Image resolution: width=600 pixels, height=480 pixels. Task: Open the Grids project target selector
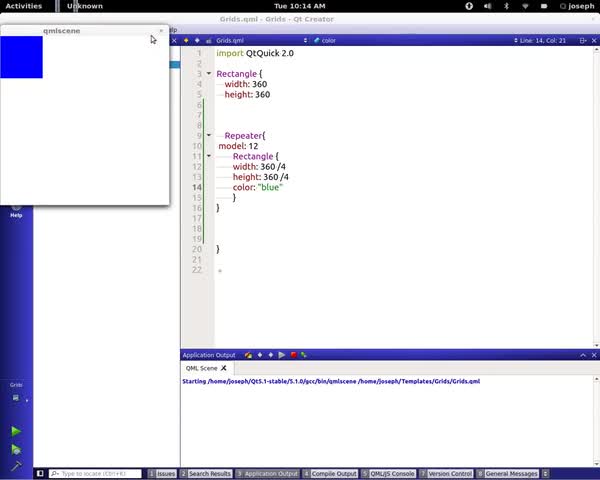pos(17,395)
